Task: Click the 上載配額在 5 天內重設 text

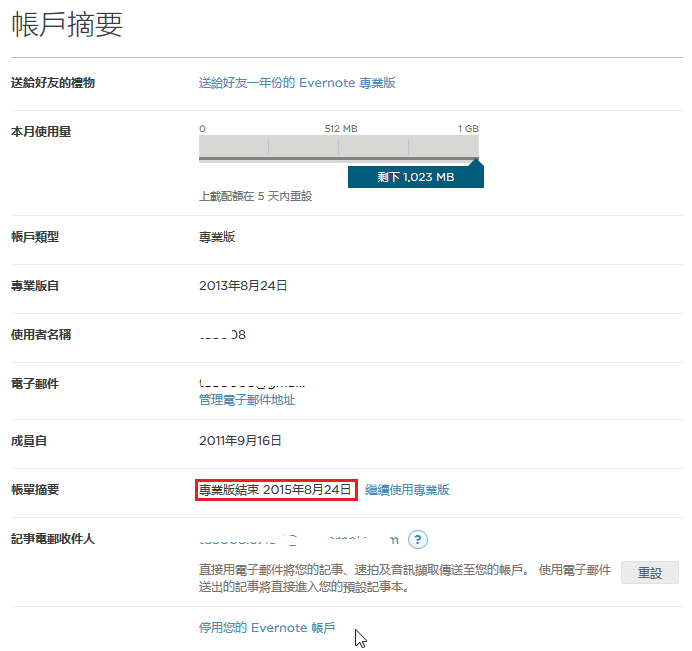Action: [x=256, y=196]
